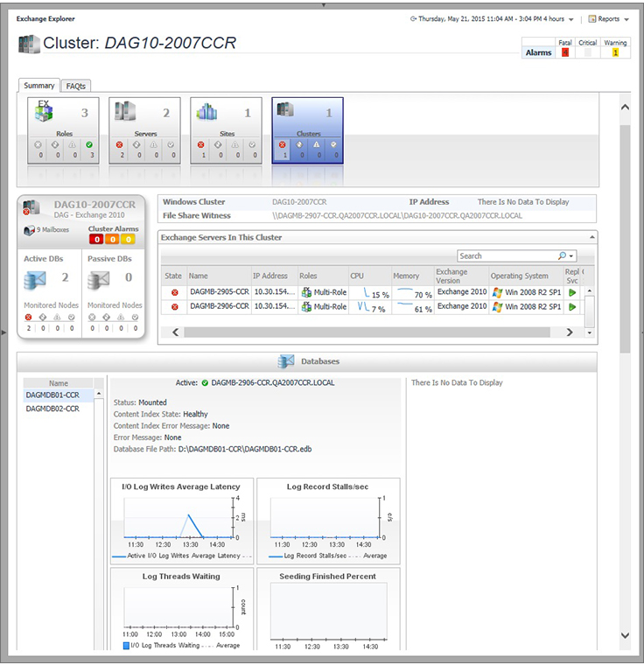Click Exchange 2010 version cell for DAGMB-2905-CCR
Screen dimensions: 644x665
click(462, 292)
